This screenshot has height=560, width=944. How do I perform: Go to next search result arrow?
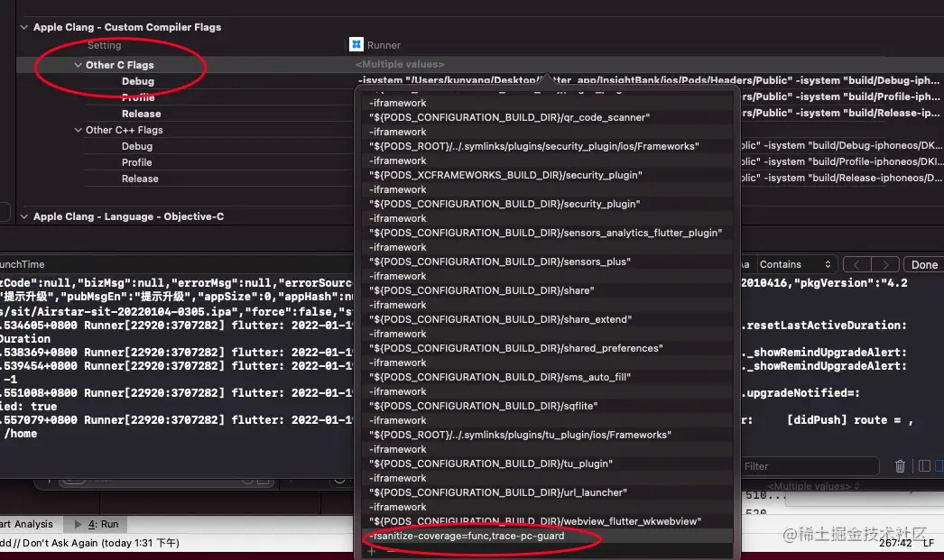coord(885,264)
